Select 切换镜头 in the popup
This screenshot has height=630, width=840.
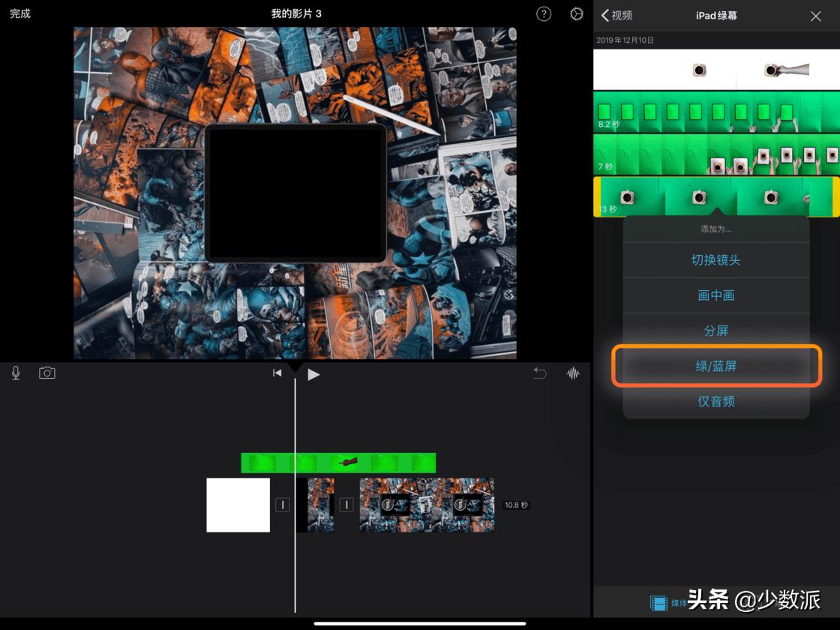(715, 260)
